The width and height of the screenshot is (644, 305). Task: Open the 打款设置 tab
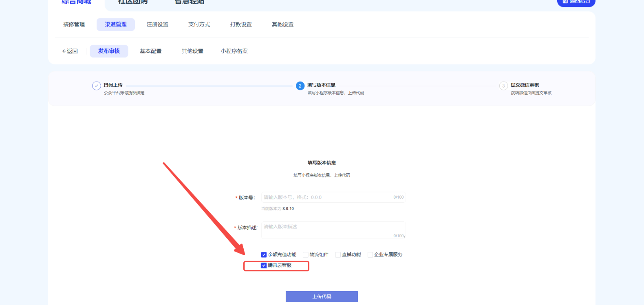tap(241, 24)
